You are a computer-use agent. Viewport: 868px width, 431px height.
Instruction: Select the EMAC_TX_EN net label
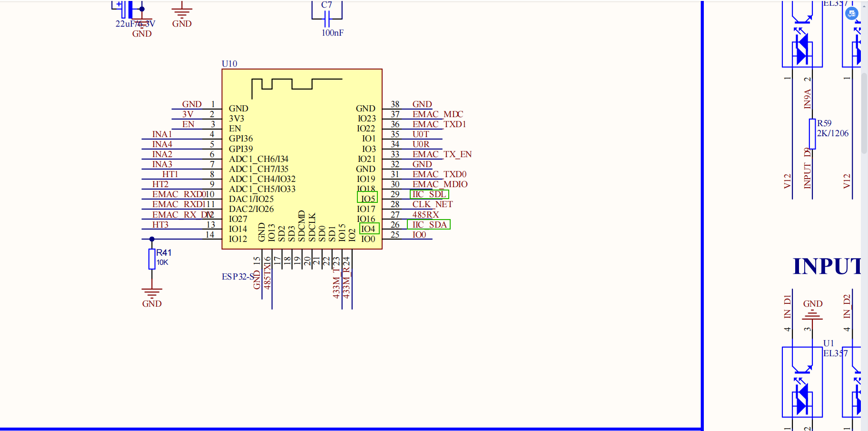click(442, 154)
